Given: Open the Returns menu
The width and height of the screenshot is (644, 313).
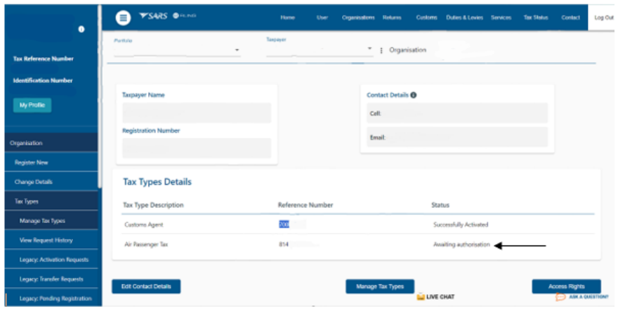Looking at the screenshot, I should pyautogui.click(x=392, y=17).
